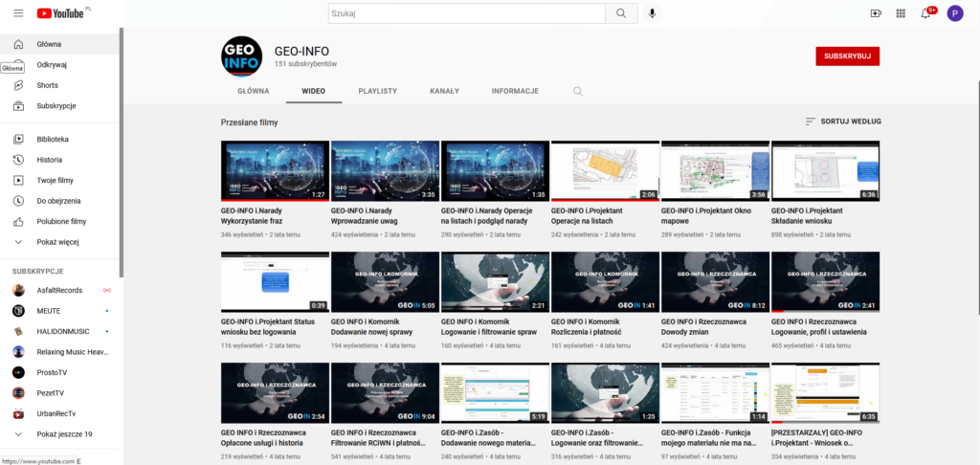Select the WIDEO channel tab
Screen dimensions: 980x465
314,91
